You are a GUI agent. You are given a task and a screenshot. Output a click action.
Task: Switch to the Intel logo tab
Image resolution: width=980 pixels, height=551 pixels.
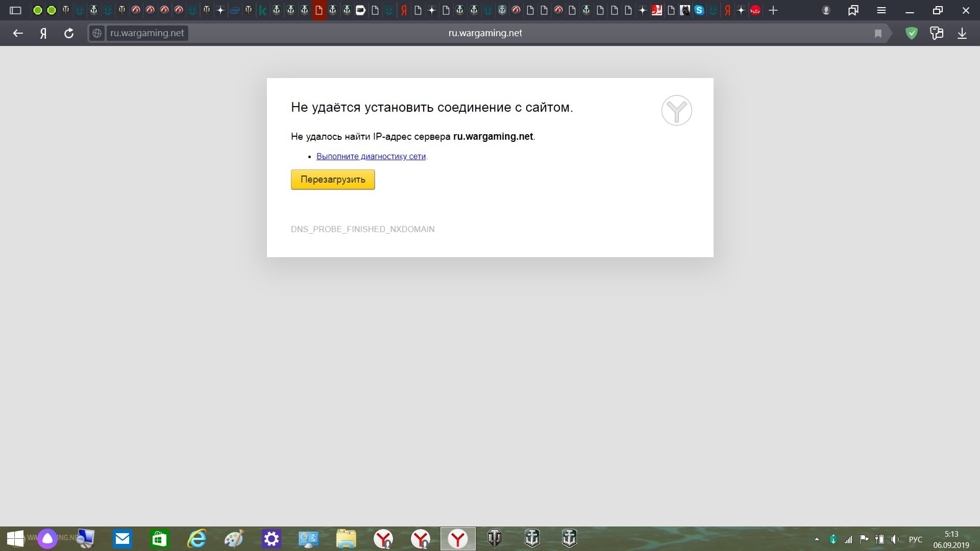click(x=235, y=10)
